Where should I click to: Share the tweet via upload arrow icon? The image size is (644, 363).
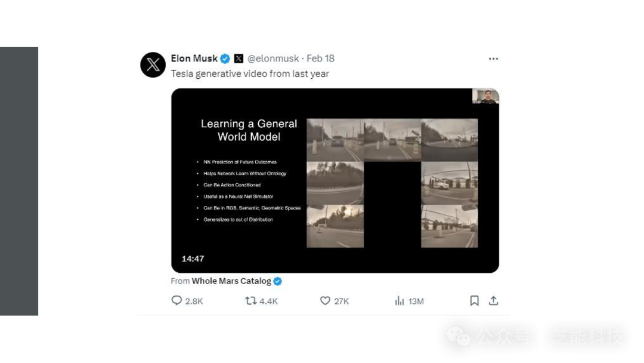(x=493, y=300)
